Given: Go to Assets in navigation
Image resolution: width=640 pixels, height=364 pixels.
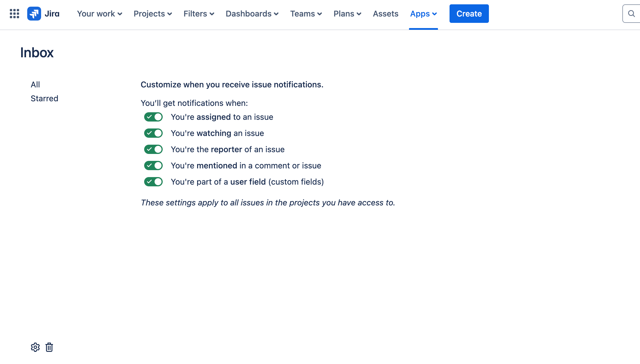Looking at the screenshot, I should (x=385, y=14).
